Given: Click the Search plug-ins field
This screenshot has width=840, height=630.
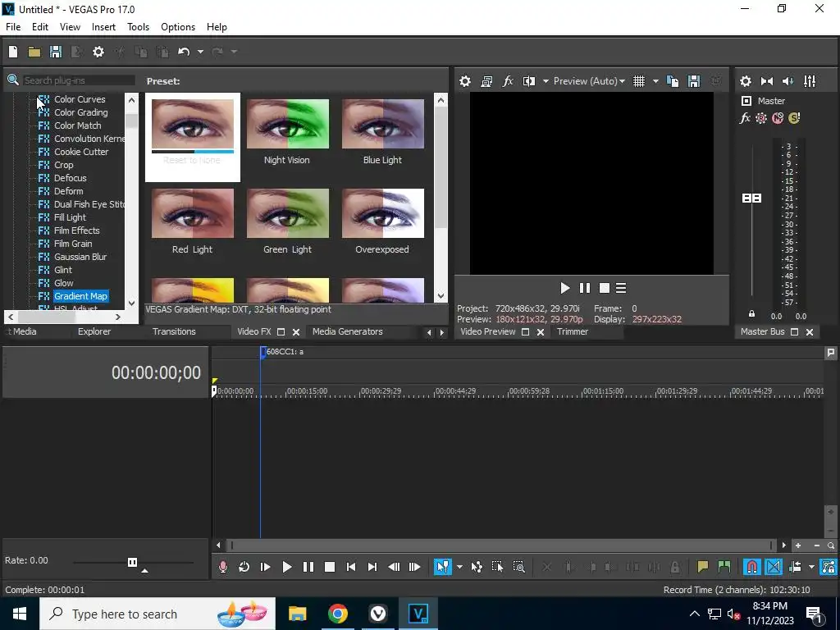Looking at the screenshot, I should 79,80.
